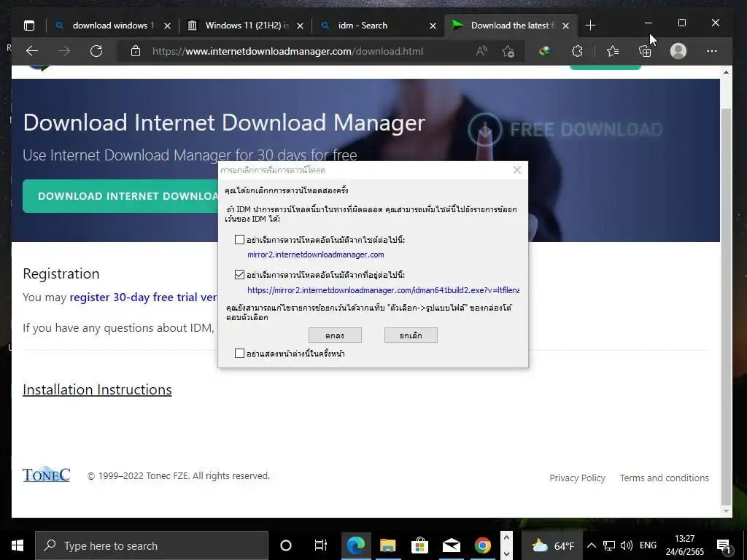The width and height of the screenshot is (747, 560).
Task: Open the Edge tab actions menu icon
Action: click(x=29, y=26)
